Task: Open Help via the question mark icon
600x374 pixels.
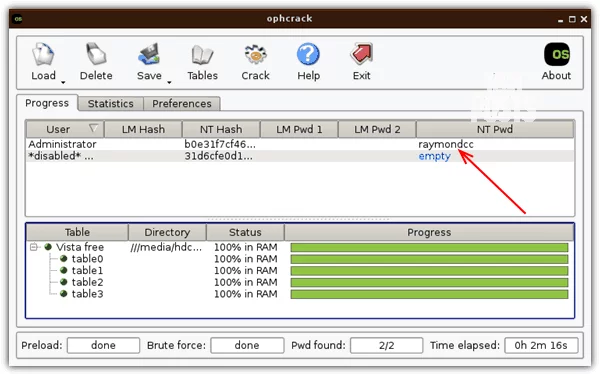Action: (308, 54)
